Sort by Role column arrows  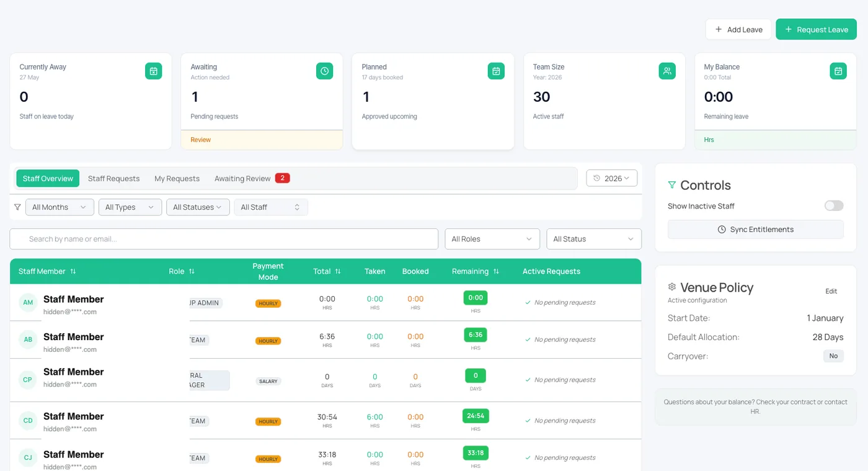click(192, 271)
